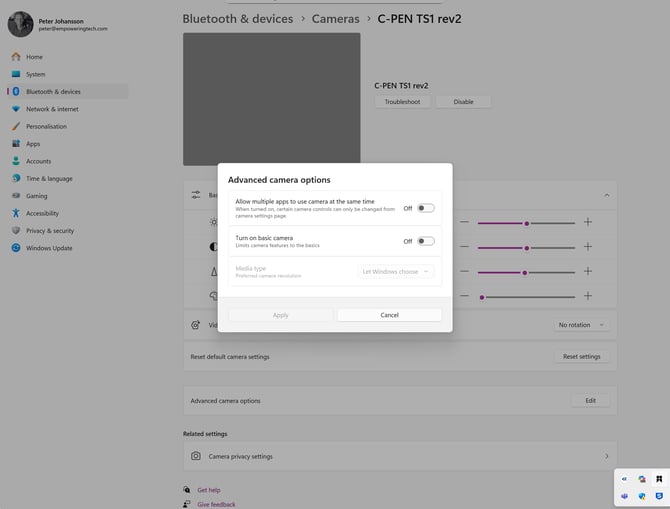The image size is (670, 509).
Task: Click the fourth slider track at minimum
Action: point(526,297)
